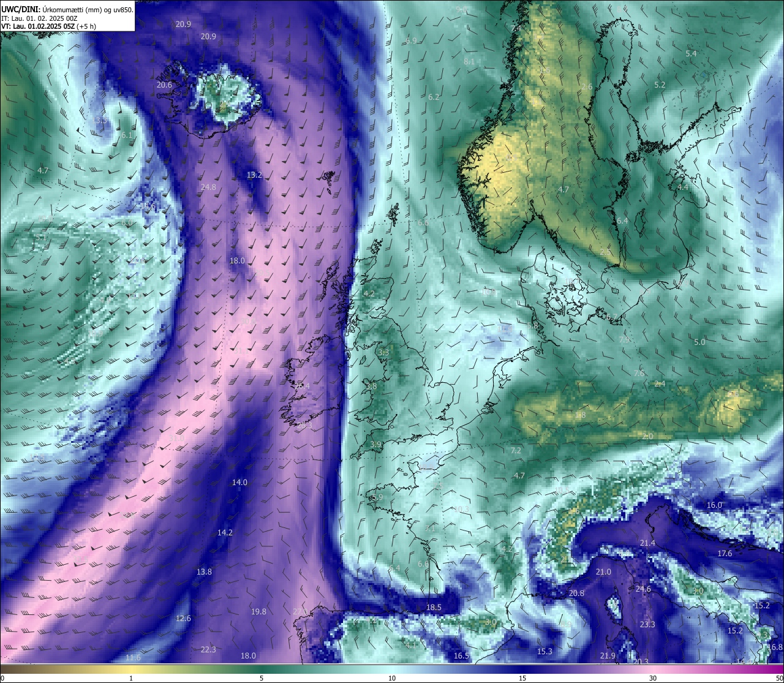Click the 4.4 value near the Baltic
Viewport: 784px width, 683px height.
pos(682,187)
